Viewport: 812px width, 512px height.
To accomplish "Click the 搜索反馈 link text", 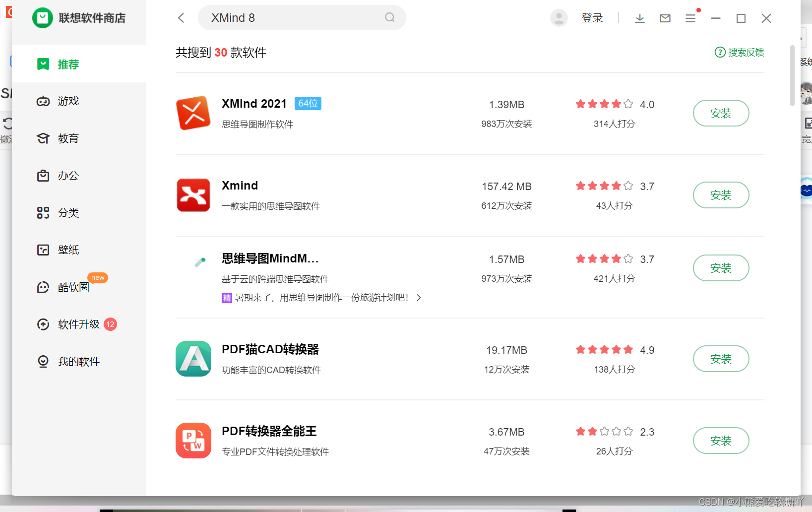I will click(x=746, y=52).
